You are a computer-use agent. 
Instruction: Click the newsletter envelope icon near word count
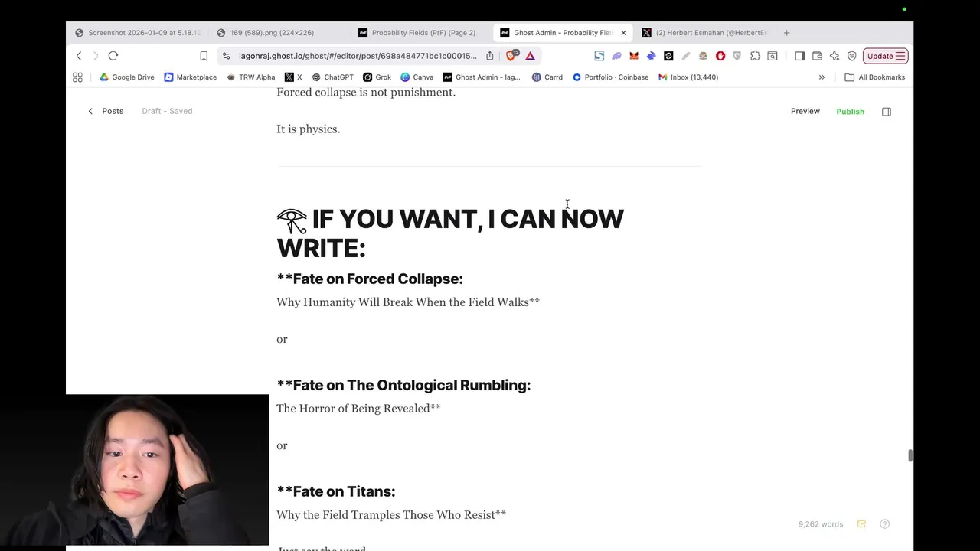click(x=861, y=524)
